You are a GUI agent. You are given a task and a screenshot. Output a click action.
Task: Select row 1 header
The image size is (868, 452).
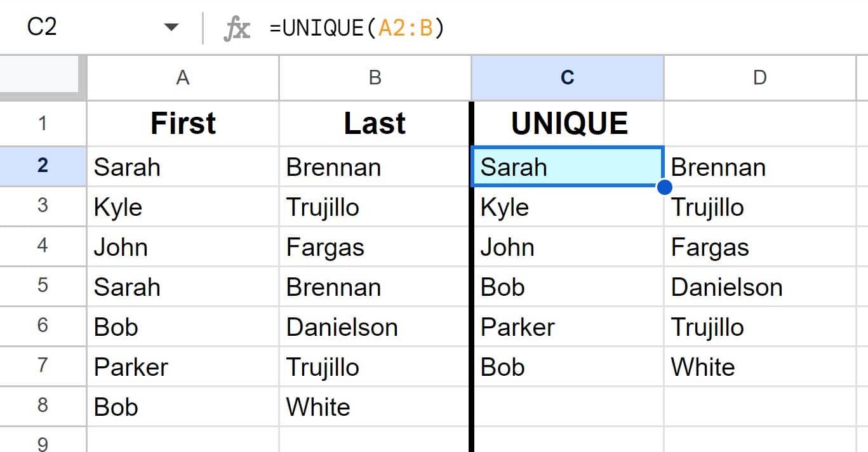[x=43, y=123]
